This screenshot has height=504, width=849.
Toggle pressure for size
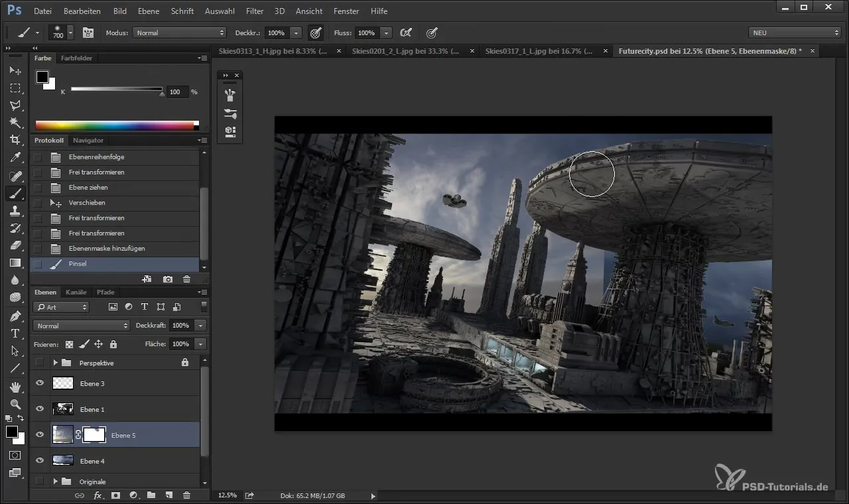coord(432,32)
